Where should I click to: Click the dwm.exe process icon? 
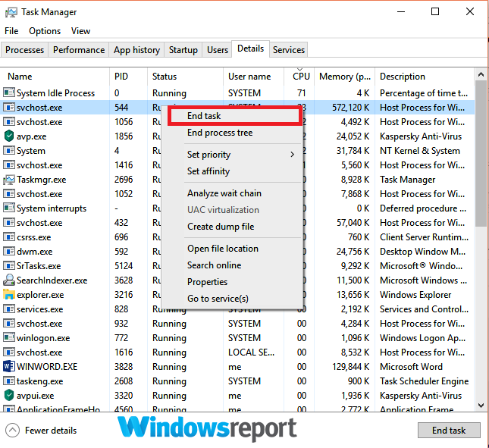9,251
